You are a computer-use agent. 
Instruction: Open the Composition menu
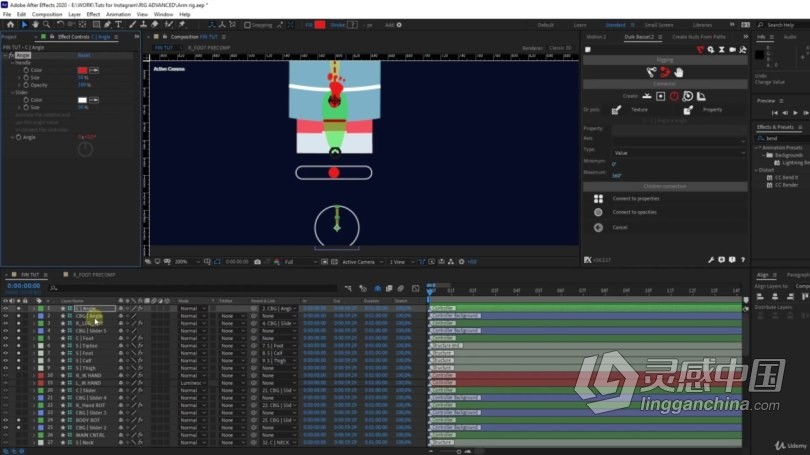[x=47, y=14]
